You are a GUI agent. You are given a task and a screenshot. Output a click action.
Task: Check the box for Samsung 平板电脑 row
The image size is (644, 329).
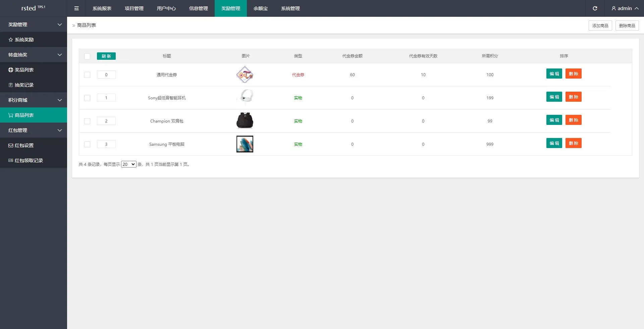pyautogui.click(x=87, y=144)
